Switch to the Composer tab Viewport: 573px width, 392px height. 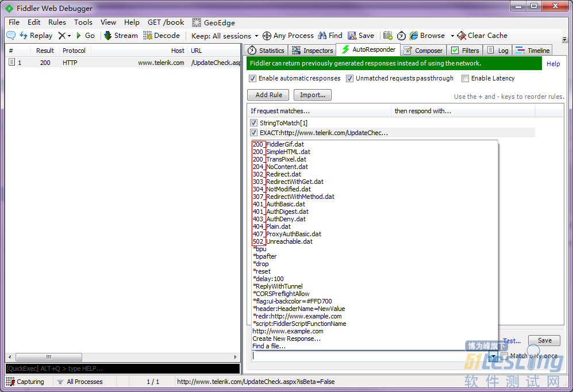tap(423, 51)
